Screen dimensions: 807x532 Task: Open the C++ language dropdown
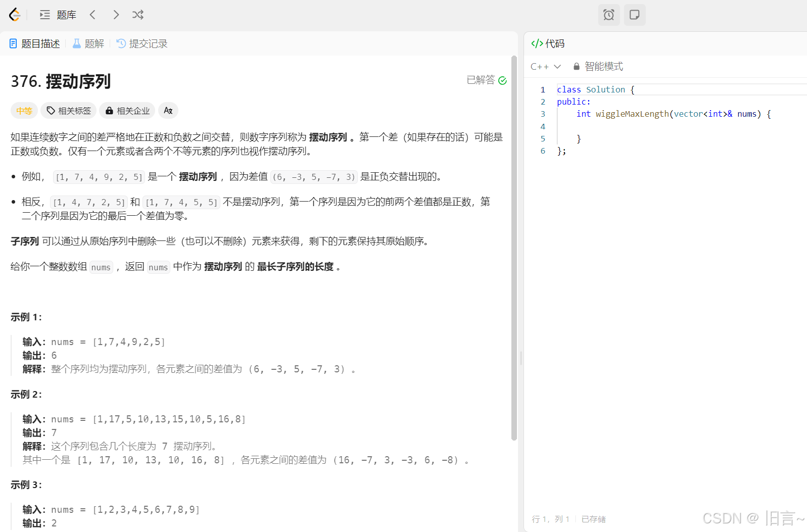coord(546,66)
